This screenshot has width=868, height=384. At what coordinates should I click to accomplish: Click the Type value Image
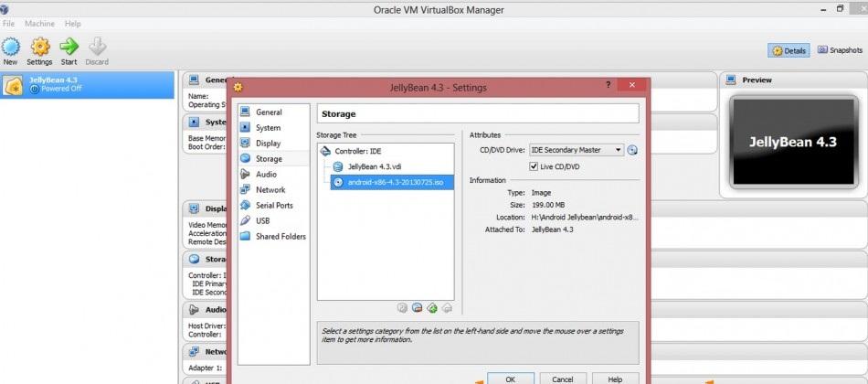point(541,193)
